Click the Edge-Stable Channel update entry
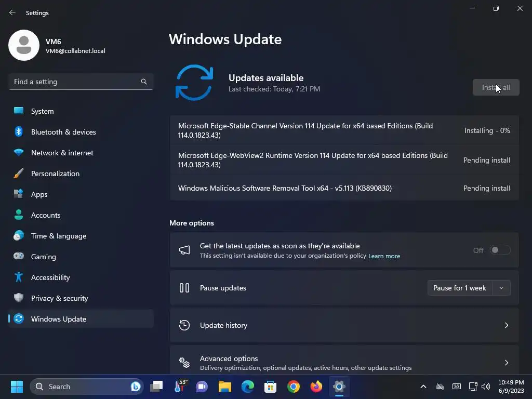Image resolution: width=532 pixels, height=399 pixels. tap(344, 130)
